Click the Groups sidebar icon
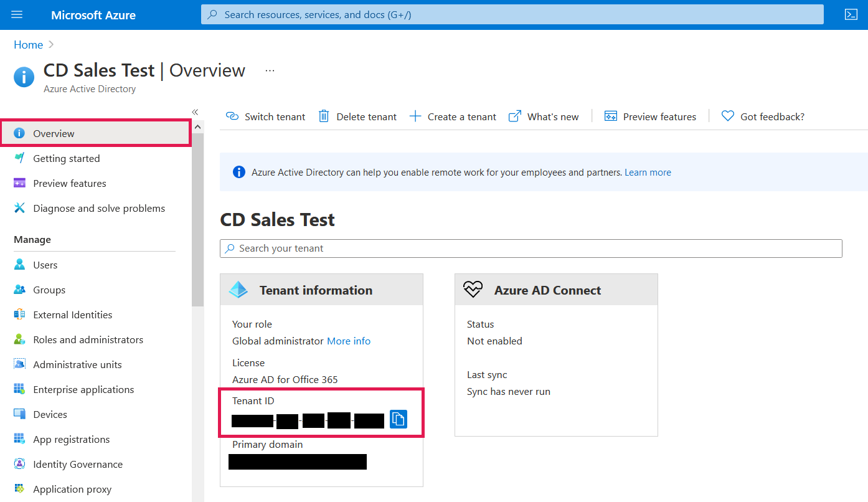The height and width of the screenshot is (502, 868). coord(20,290)
